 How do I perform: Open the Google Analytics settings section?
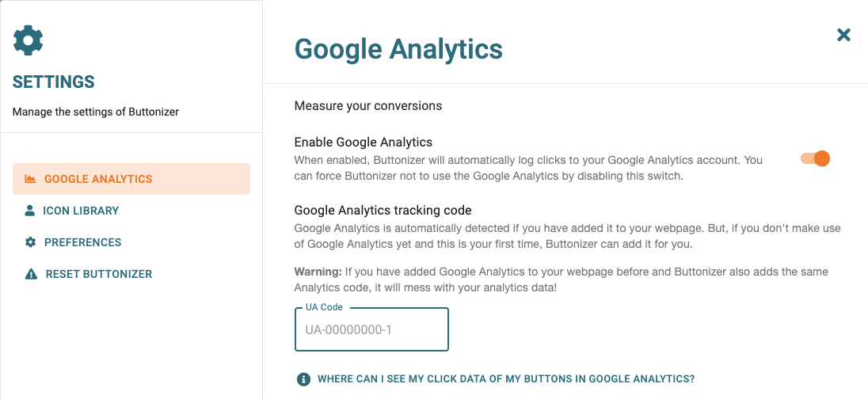coord(131,179)
